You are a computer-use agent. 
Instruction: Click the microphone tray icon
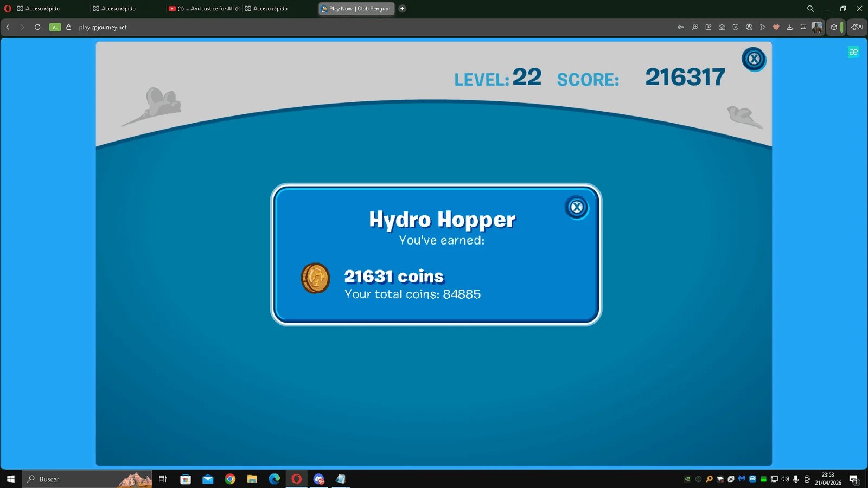[796, 479]
